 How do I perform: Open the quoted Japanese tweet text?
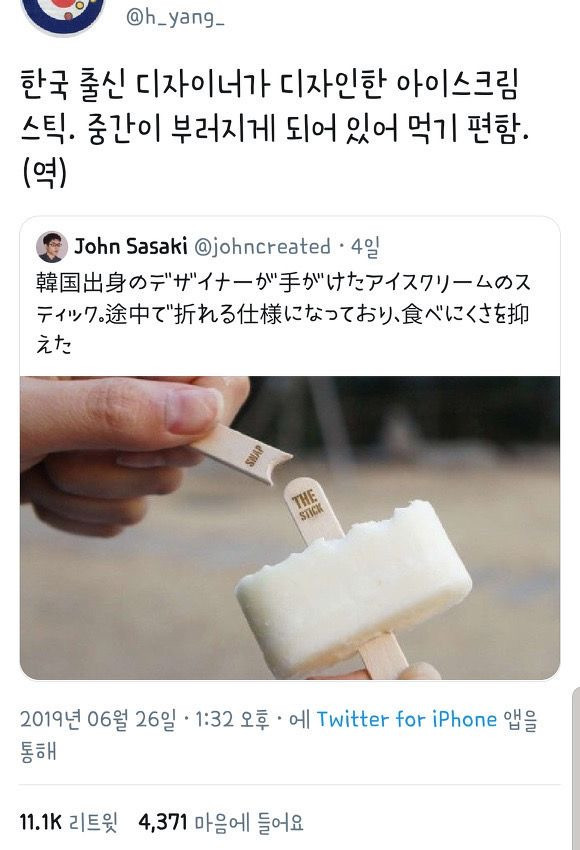click(x=283, y=313)
